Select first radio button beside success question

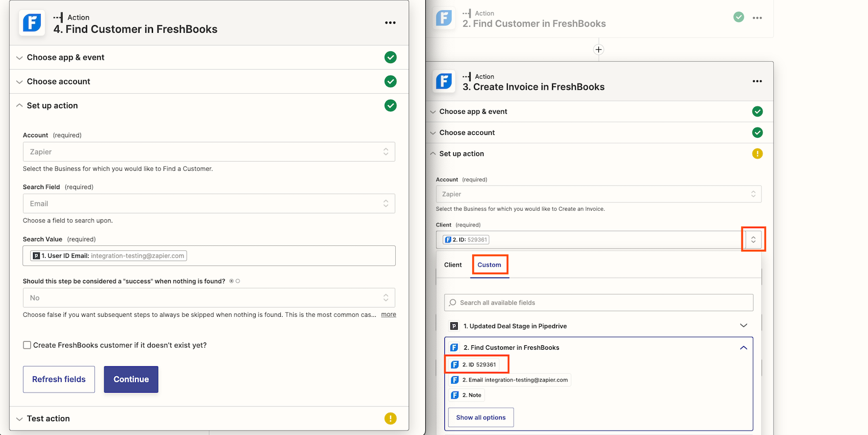point(232,281)
